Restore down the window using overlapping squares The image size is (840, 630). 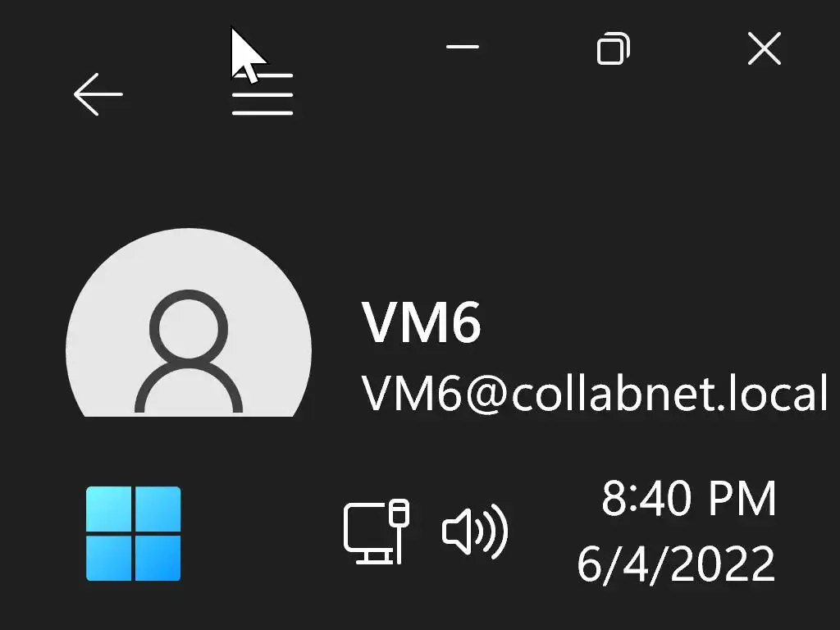(614, 48)
